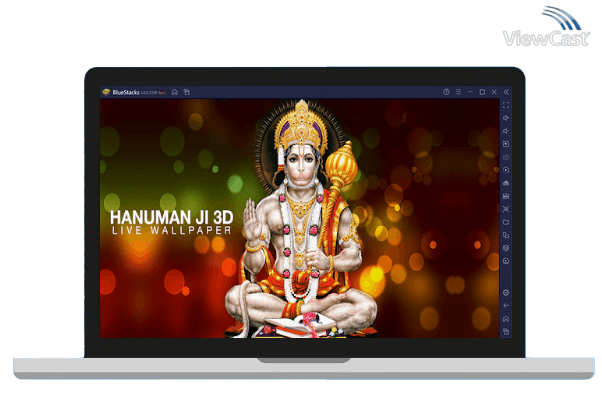The height and width of the screenshot is (414, 602).
Task: Minimize the BlueStacks window
Action: click(470, 92)
